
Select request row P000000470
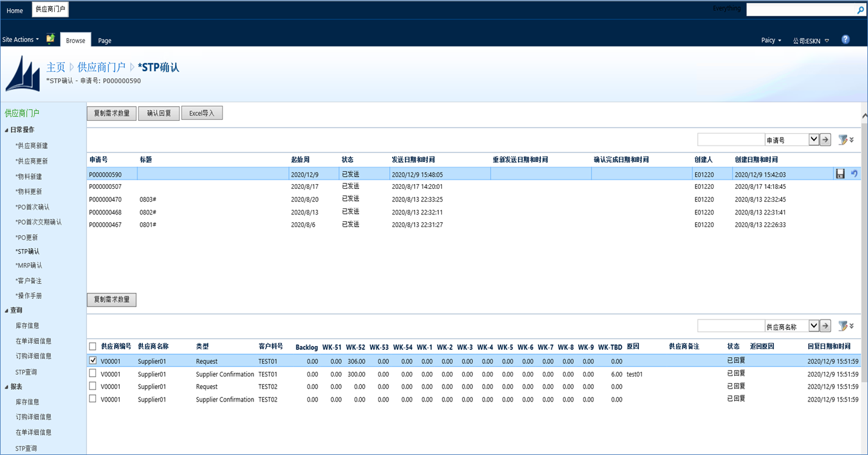point(474,199)
